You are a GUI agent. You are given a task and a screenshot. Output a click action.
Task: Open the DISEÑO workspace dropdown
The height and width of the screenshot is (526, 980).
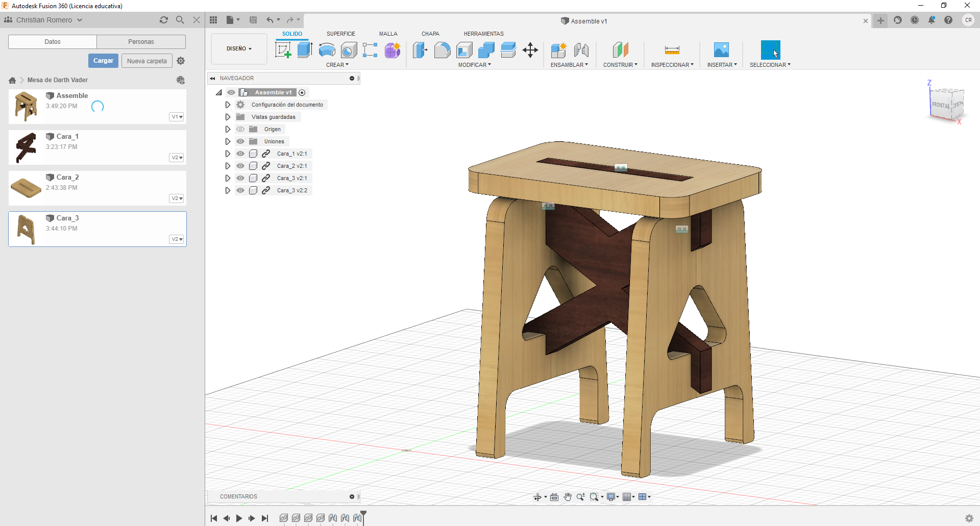coord(239,49)
